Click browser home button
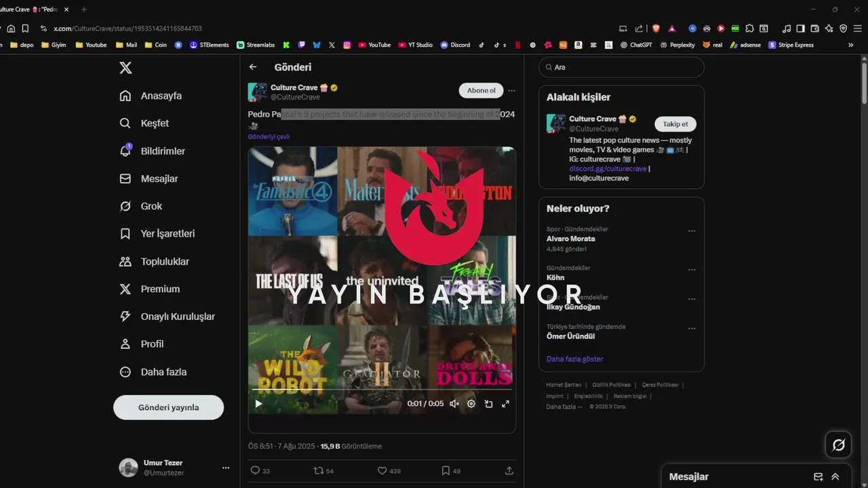868x488 pixels. point(11,28)
